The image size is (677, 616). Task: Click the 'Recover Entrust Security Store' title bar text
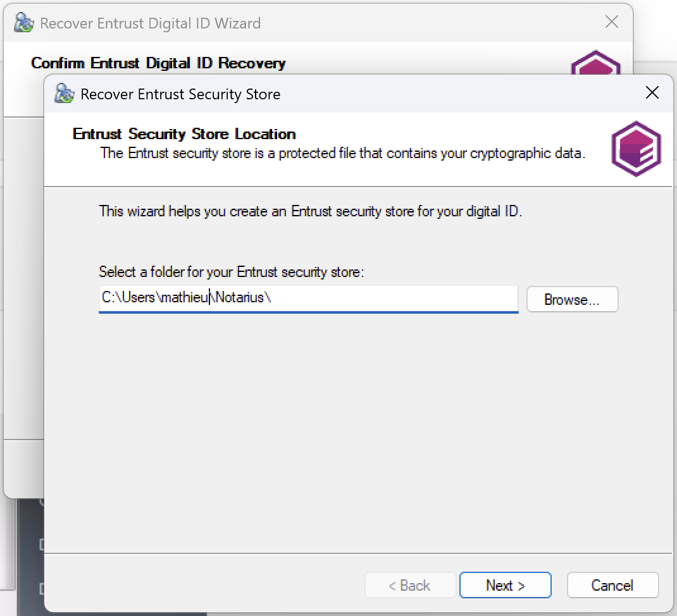pyautogui.click(x=180, y=94)
